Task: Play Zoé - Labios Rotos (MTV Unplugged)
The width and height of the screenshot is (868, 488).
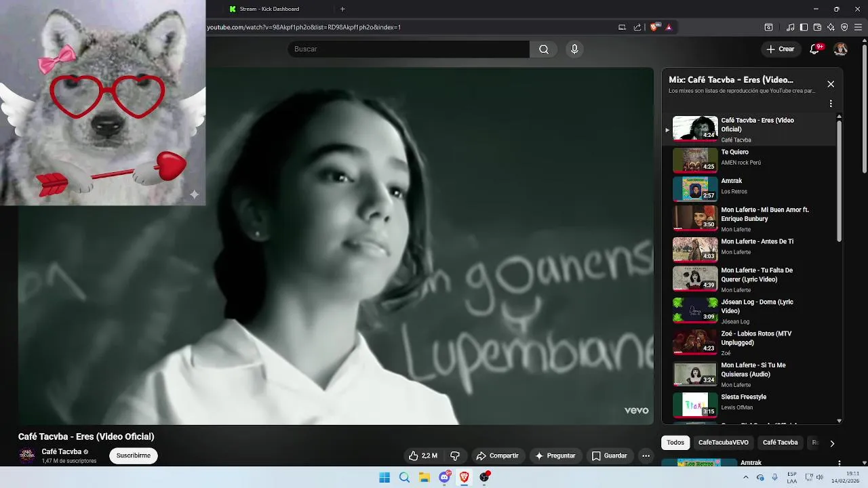Action: (749, 342)
